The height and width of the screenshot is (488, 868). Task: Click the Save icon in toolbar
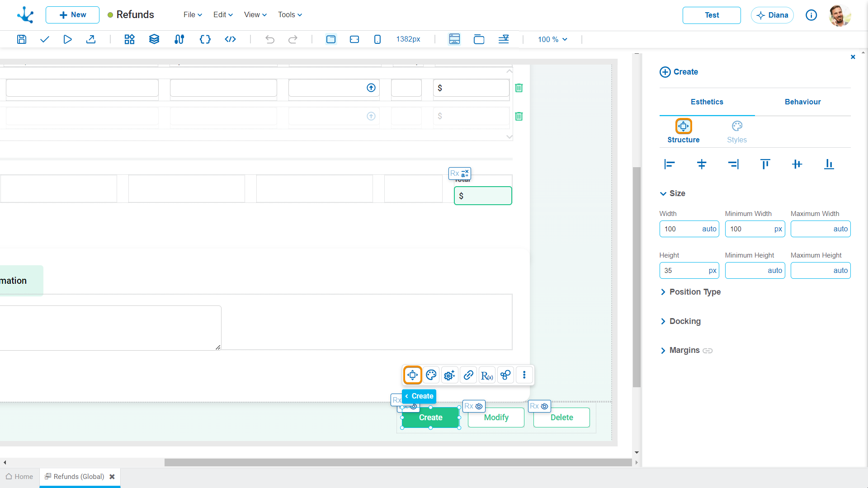point(21,39)
